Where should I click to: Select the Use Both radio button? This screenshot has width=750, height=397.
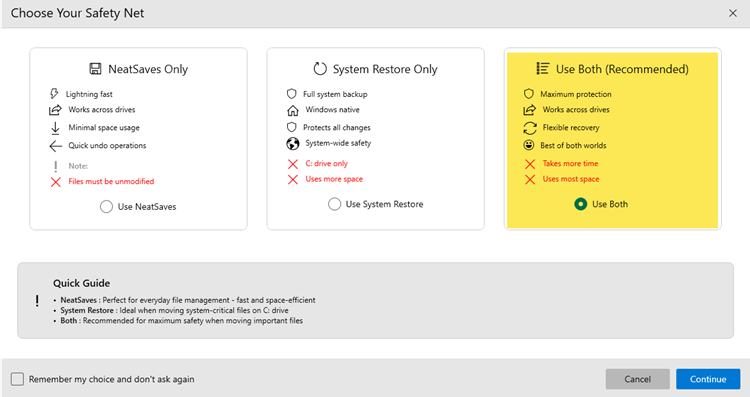(x=581, y=204)
